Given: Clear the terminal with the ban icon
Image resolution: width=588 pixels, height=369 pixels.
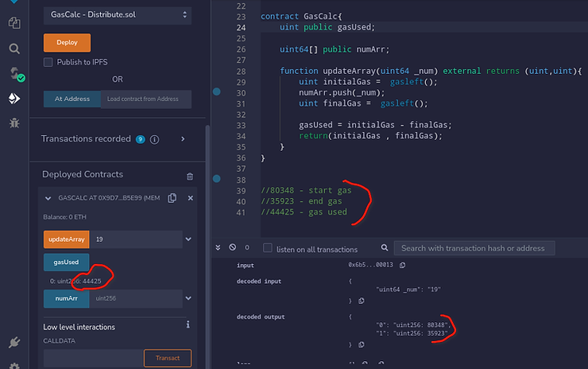Looking at the screenshot, I should click(233, 248).
